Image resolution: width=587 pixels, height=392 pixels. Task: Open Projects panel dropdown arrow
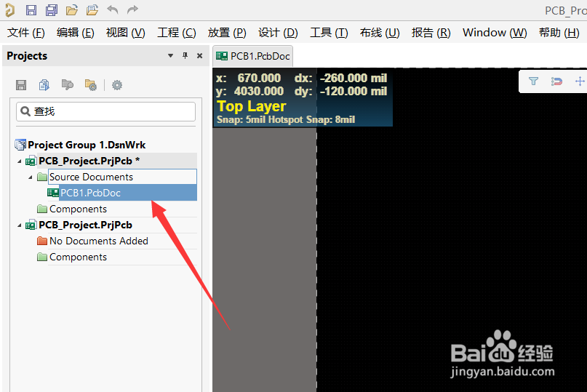pos(170,56)
